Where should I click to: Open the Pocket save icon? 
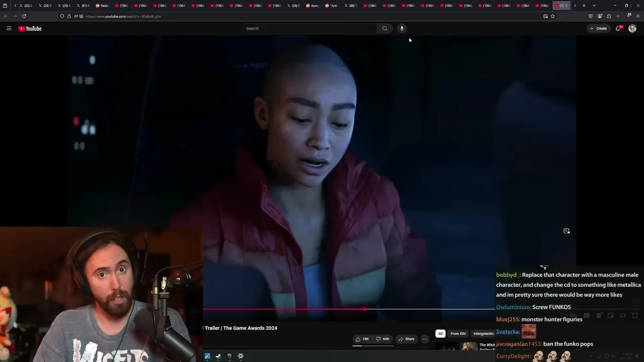(x=591, y=16)
